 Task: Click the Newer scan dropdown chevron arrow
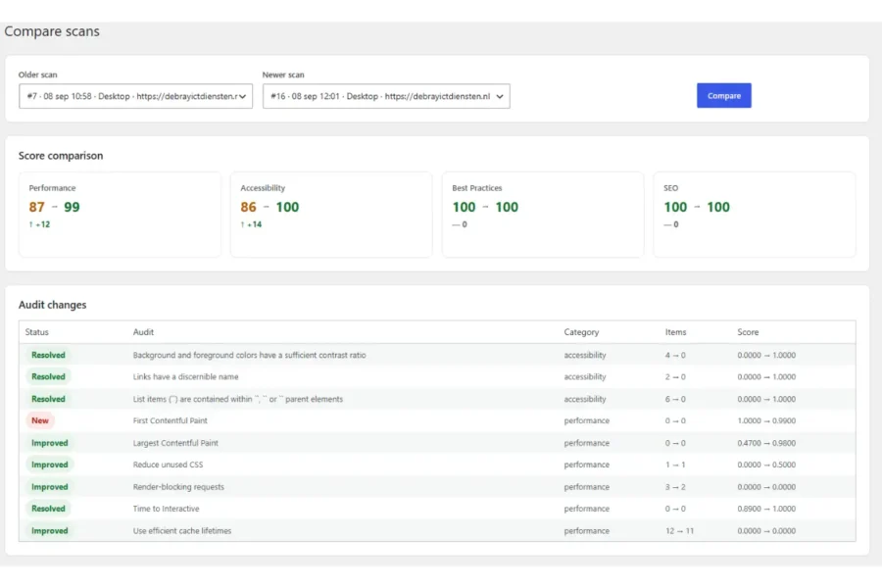click(500, 97)
